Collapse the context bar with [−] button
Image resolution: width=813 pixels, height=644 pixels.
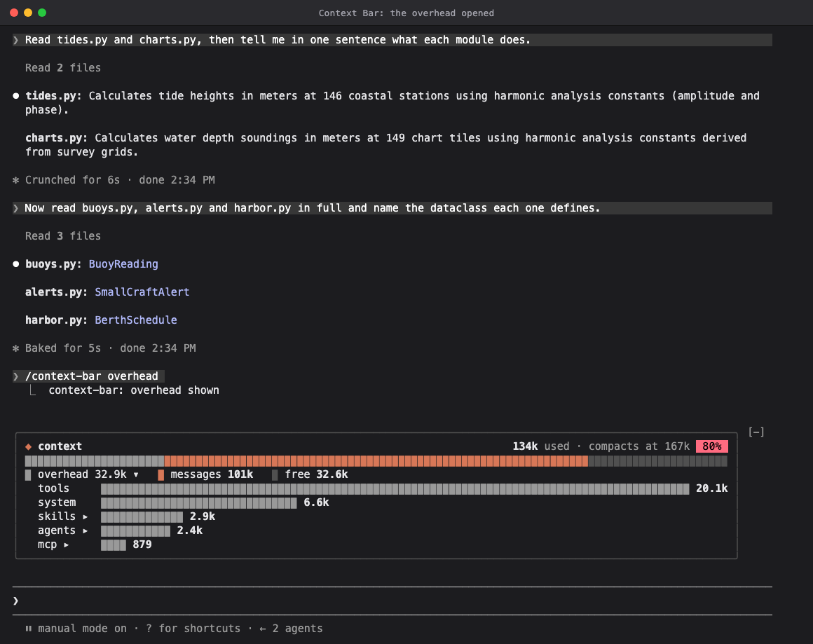(x=756, y=432)
